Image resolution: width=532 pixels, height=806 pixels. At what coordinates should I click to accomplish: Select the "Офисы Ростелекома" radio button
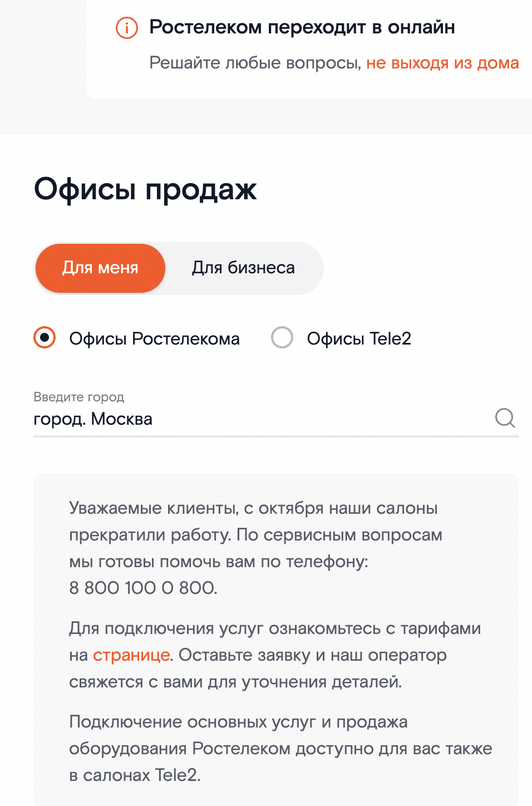(45, 338)
